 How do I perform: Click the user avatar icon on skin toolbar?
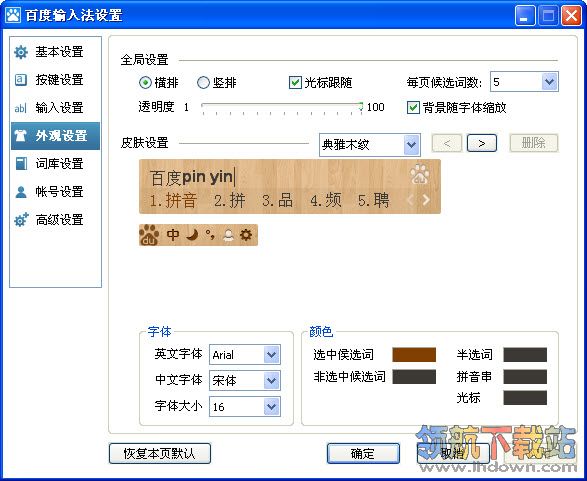[x=228, y=235]
